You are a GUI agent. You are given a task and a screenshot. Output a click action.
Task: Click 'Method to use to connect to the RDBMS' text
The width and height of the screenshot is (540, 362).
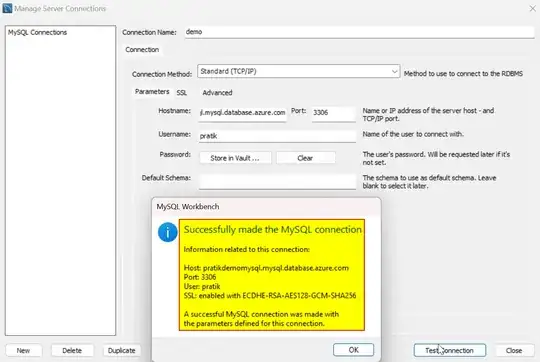pos(463,74)
